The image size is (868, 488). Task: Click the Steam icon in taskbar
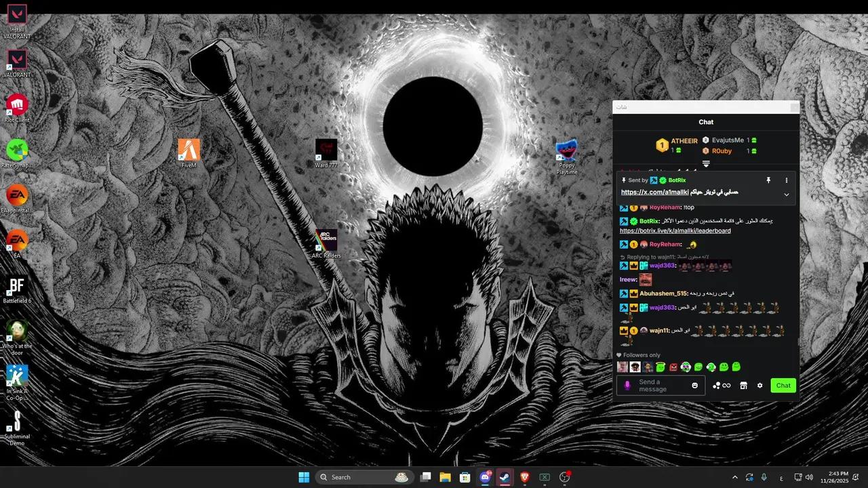505,477
